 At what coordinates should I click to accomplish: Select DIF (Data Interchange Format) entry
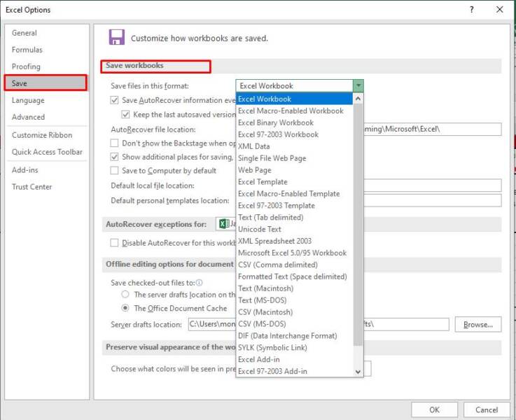pos(295,336)
